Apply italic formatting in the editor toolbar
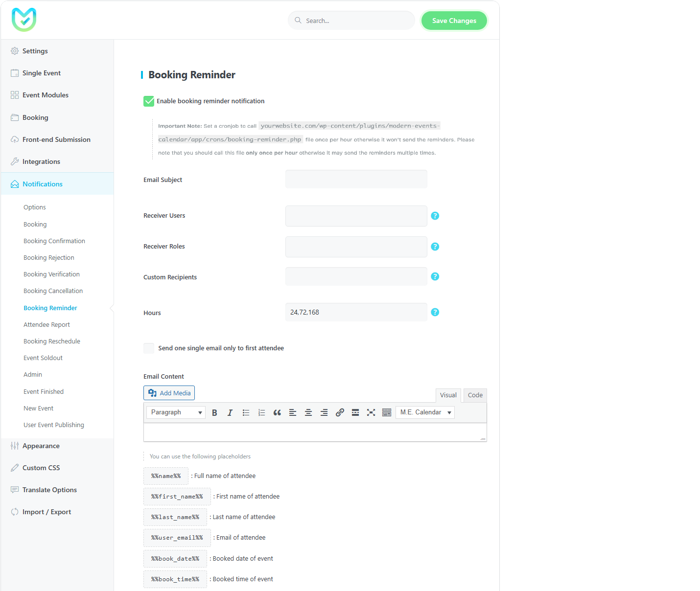Screen dimensions: 700x591 coord(230,412)
